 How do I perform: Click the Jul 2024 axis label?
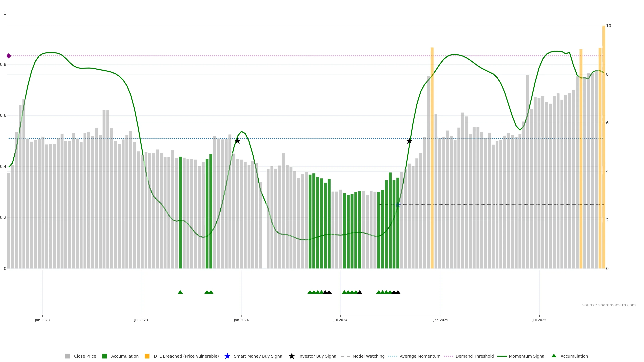pos(340,320)
